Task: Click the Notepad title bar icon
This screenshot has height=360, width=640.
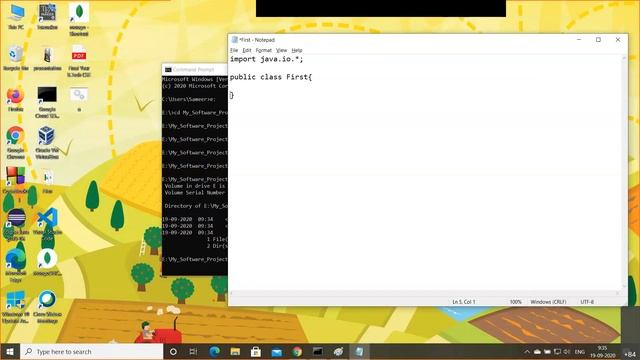Action: point(234,40)
